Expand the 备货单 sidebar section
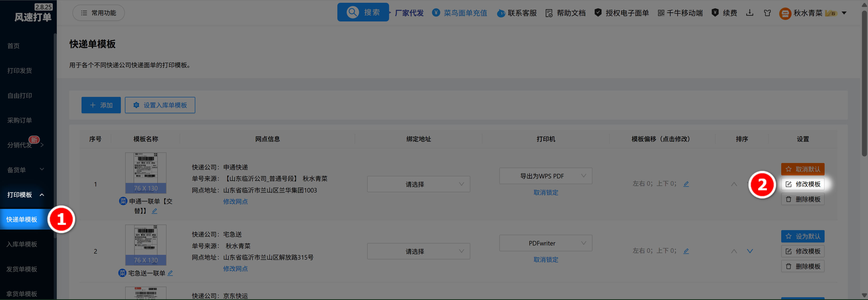This screenshot has height=300, width=868. click(26, 170)
